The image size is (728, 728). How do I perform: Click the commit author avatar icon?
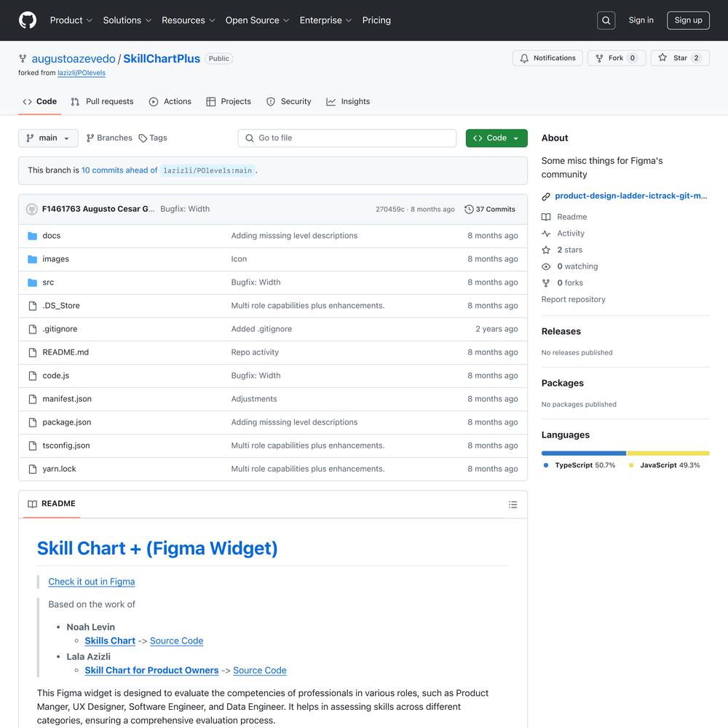coord(31,210)
